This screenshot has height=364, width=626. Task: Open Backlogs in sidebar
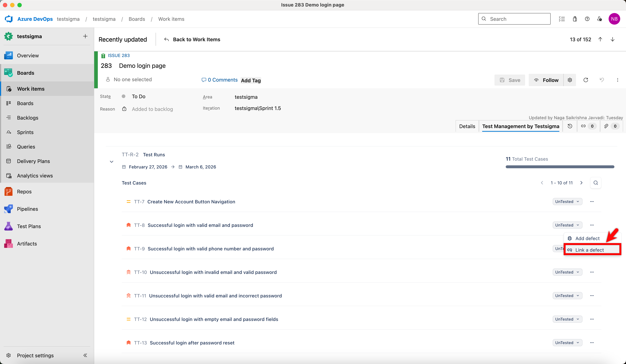(x=47, y=118)
